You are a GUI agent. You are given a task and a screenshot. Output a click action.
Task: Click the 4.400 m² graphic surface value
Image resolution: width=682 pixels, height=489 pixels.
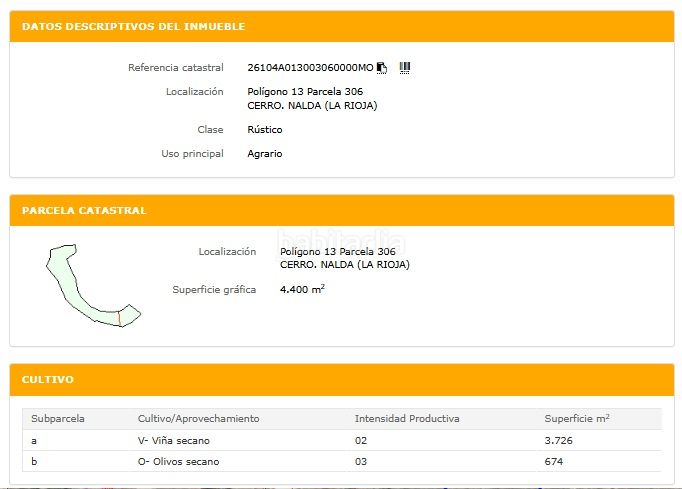point(302,290)
